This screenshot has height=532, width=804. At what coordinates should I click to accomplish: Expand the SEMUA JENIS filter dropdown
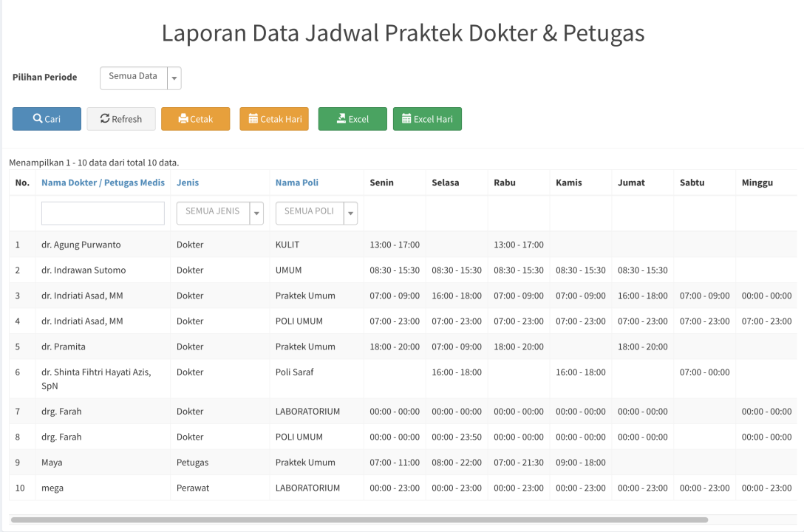257,214
